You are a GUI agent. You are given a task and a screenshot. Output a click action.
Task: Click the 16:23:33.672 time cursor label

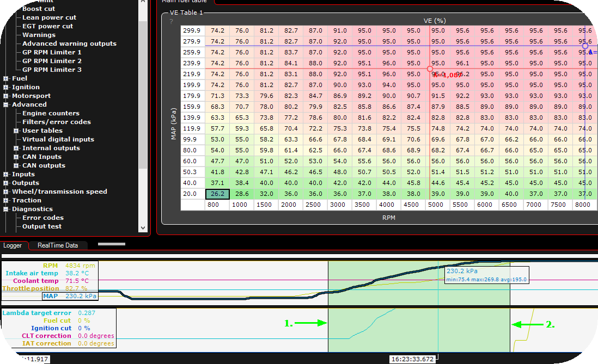click(413, 359)
